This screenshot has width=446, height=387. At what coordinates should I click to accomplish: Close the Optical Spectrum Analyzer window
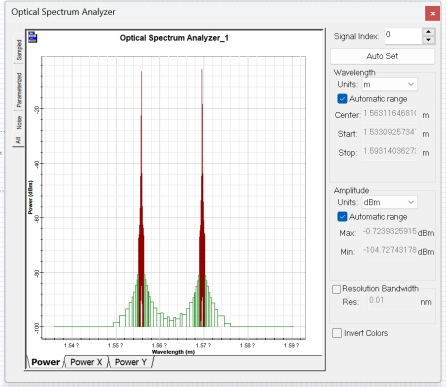432,14
